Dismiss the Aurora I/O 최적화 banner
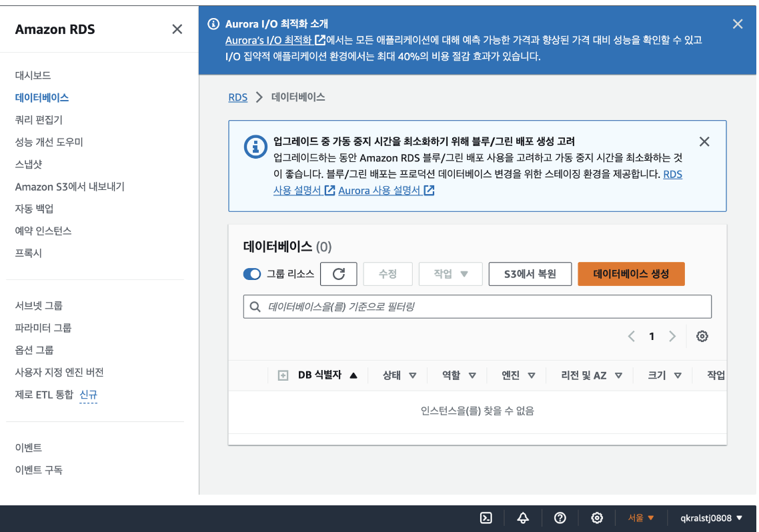 [x=737, y=24]
